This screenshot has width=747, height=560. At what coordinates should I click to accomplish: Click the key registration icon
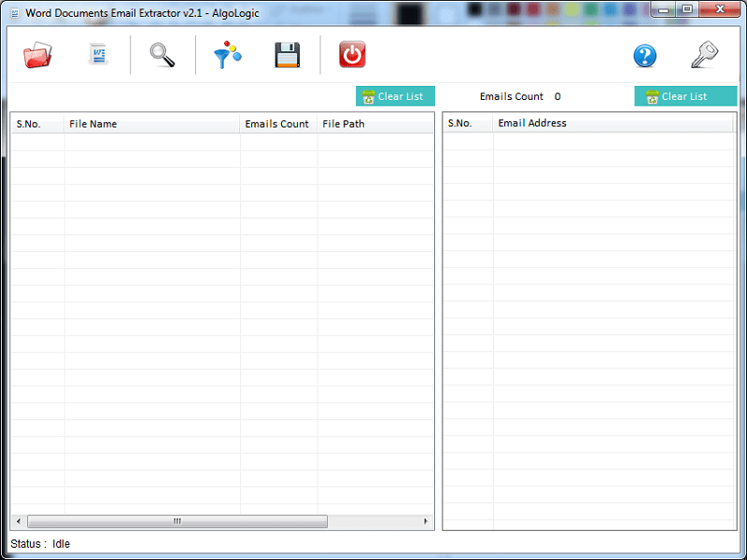704,55
